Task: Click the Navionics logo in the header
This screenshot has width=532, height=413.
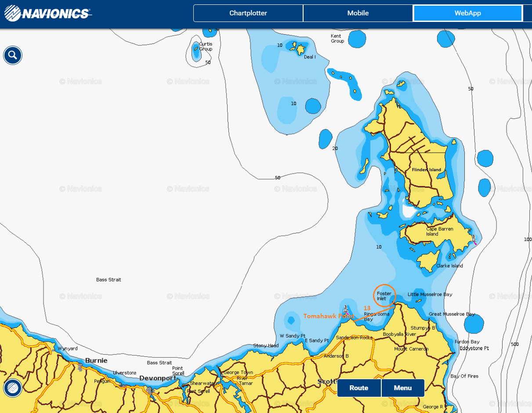Action: pyautogui.click(x=47, y=14)
